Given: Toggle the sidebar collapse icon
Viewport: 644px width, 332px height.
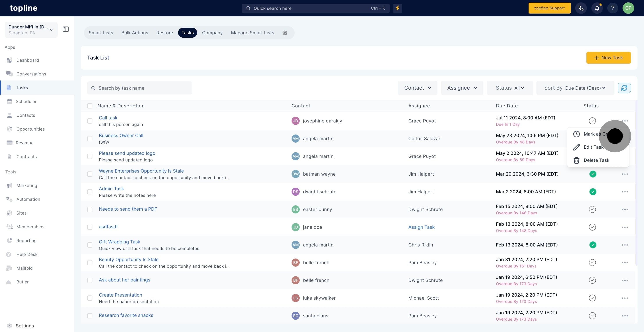Looking at the screenshot, I should tap(66, 29).
